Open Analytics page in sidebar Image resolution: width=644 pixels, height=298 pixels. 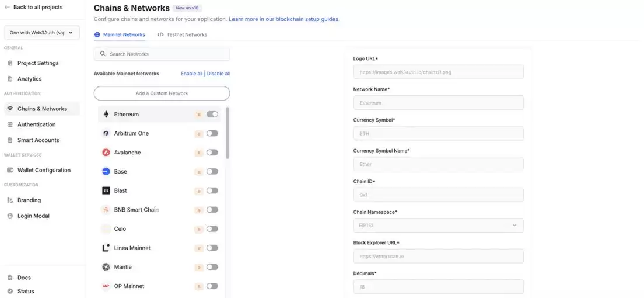[x=42, y=79]
